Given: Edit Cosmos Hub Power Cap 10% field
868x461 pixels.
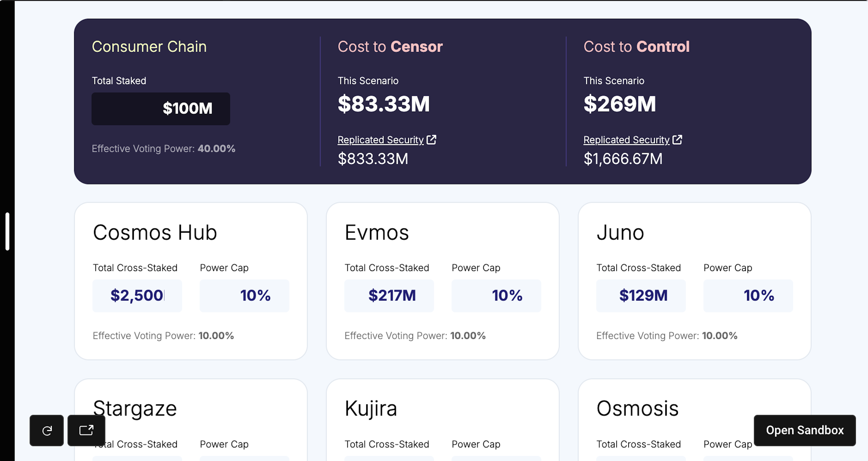Looking at the screenshot, I should [x=244, y=296].
